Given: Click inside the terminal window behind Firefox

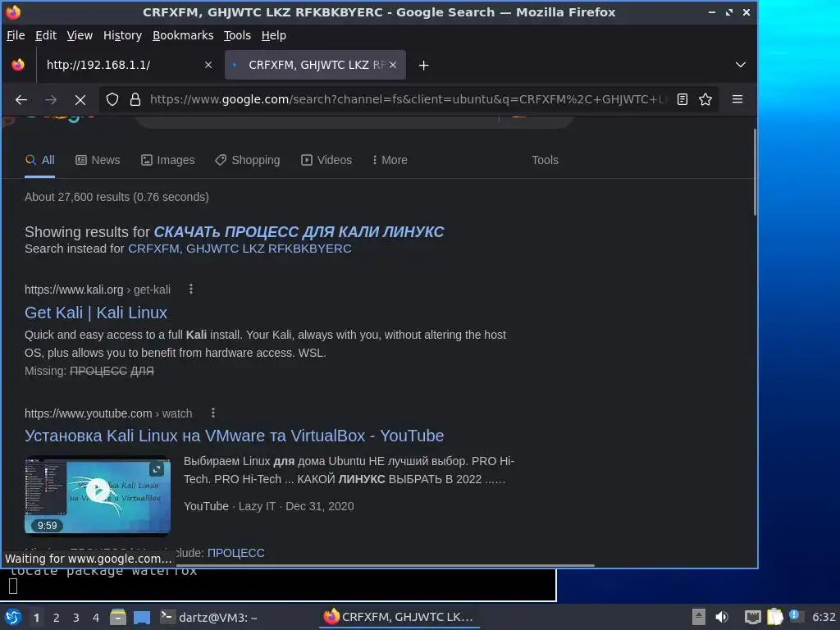Looking at the screenshot, I should point(279,585).
